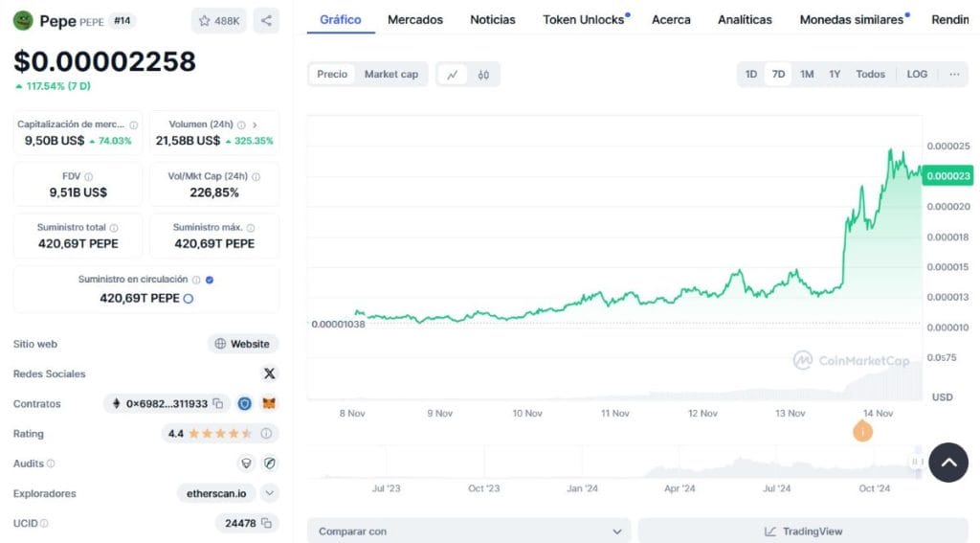Open the Comparar con dropdown

469,532
